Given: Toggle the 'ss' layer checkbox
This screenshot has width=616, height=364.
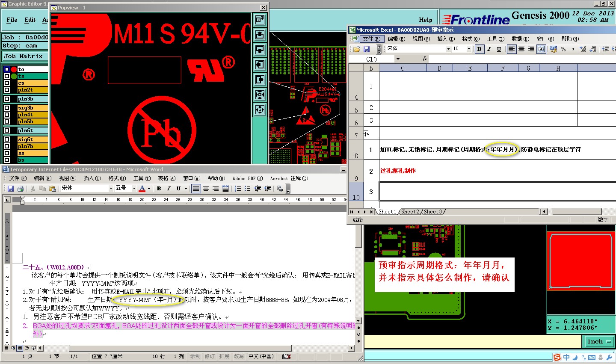Looking at the screenshot, I should (x=7, y=153).
